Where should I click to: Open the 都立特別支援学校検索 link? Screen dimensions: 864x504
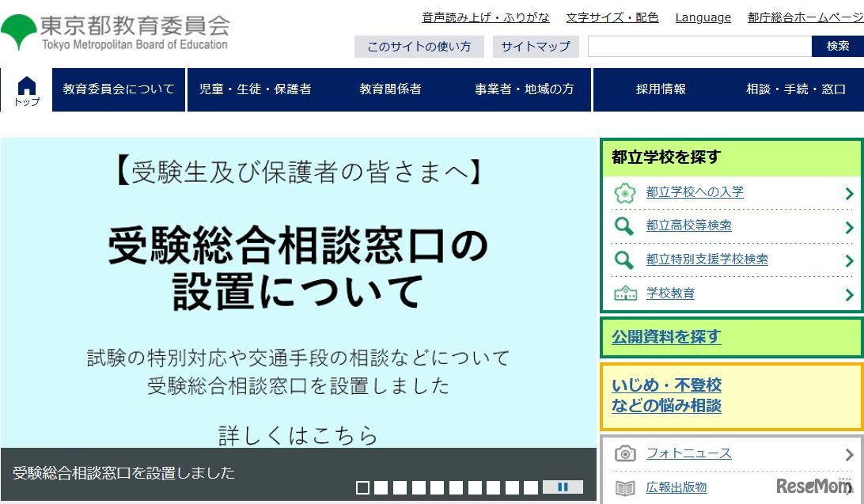pyautogui.click(x=707, y=260)
